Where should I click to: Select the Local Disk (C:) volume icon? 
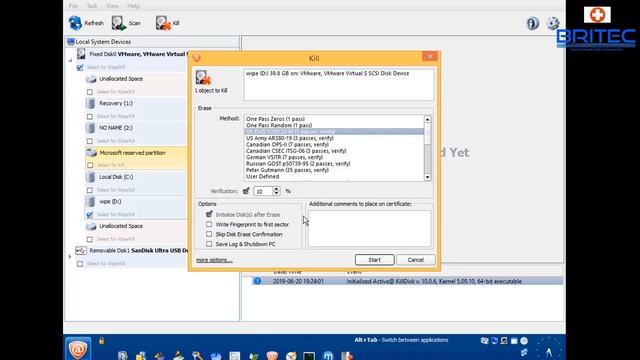pyautogui.click(x=91, y=177)
